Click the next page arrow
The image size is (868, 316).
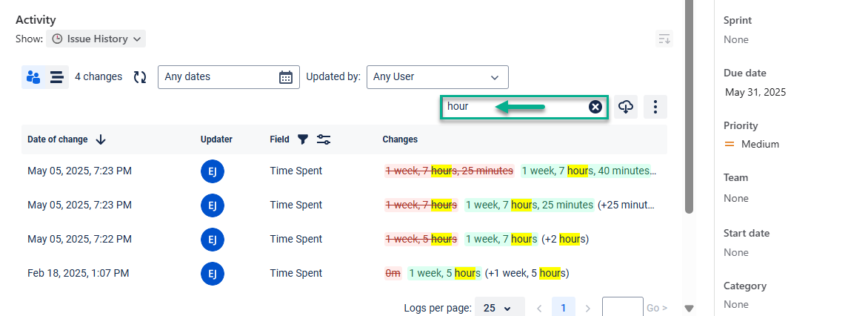588,308
